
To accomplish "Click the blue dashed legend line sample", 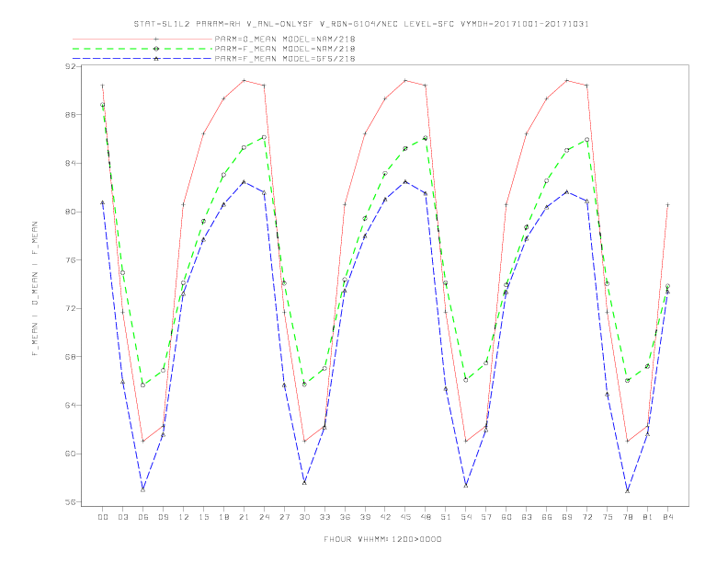I will coord(142,59).
